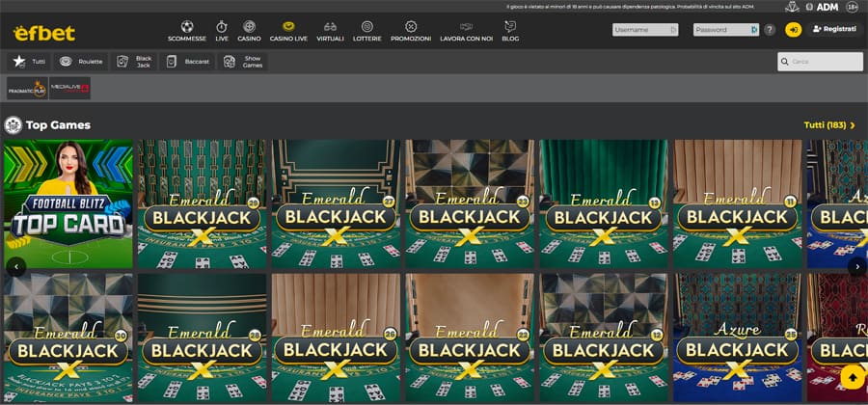Viewport: 868px width, 405px height.
Task: Open Azure Blackjack X 25 table
Action: (738, 337)
